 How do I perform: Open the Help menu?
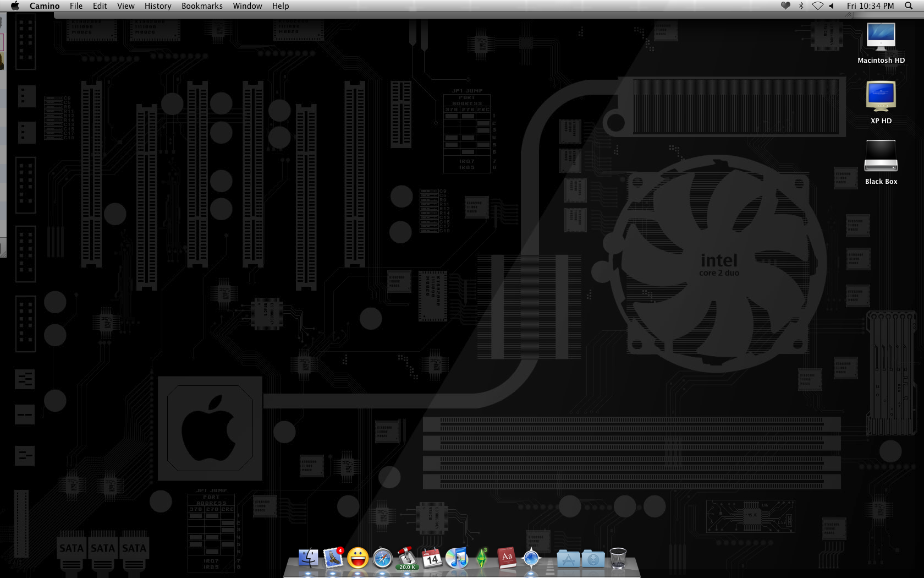[280, 6]
